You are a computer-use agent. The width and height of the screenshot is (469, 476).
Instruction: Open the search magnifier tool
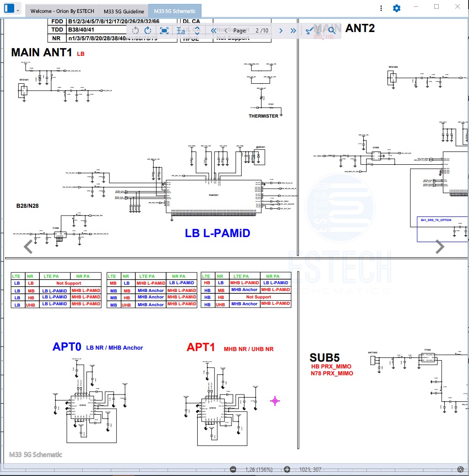332,31
